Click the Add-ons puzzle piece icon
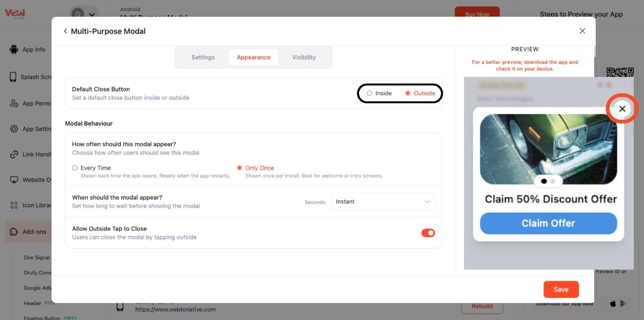Viewport: 644px width, 320px height. [x=14, y=232]
